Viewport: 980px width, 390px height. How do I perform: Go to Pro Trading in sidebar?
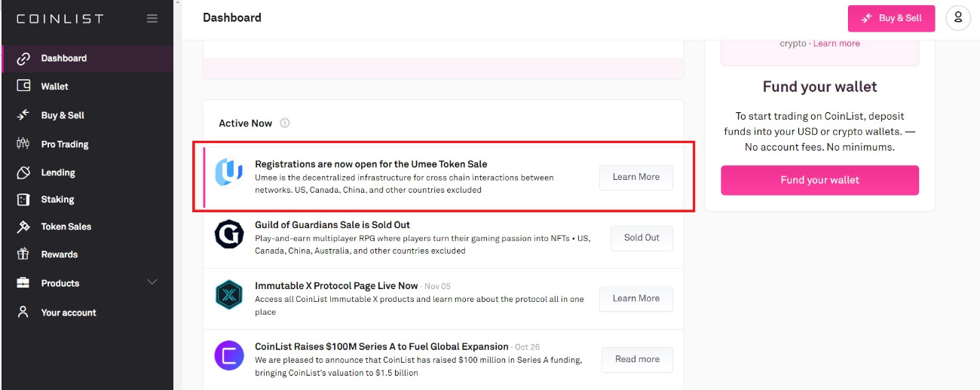pyautogui.click(x=64, y=144)
